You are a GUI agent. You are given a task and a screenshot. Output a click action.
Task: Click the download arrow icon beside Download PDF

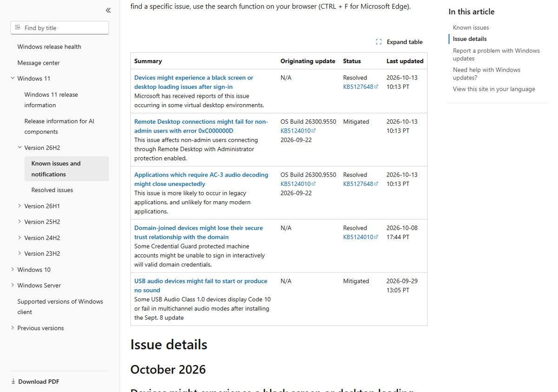click(13, 382)
